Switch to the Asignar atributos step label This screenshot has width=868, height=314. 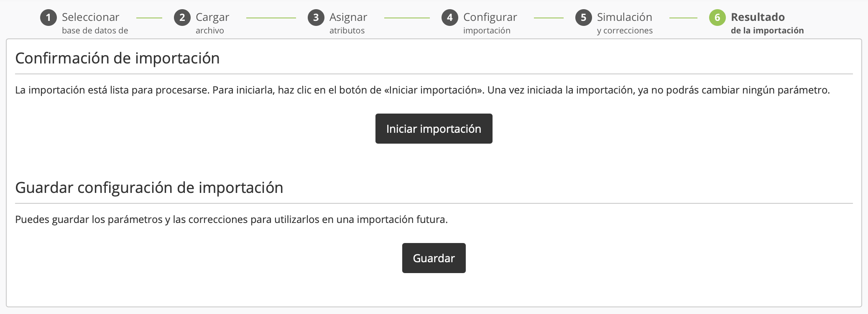point(348,17)
